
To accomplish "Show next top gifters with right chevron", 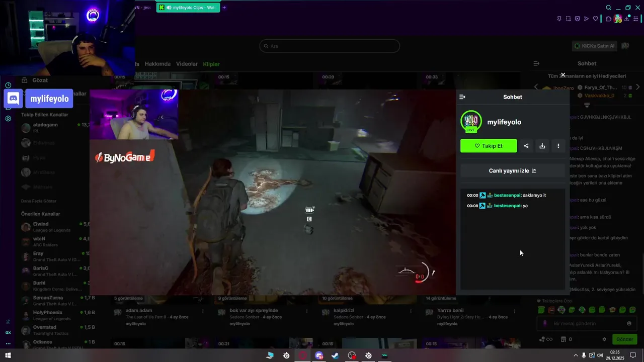I will tap(638, 87).
